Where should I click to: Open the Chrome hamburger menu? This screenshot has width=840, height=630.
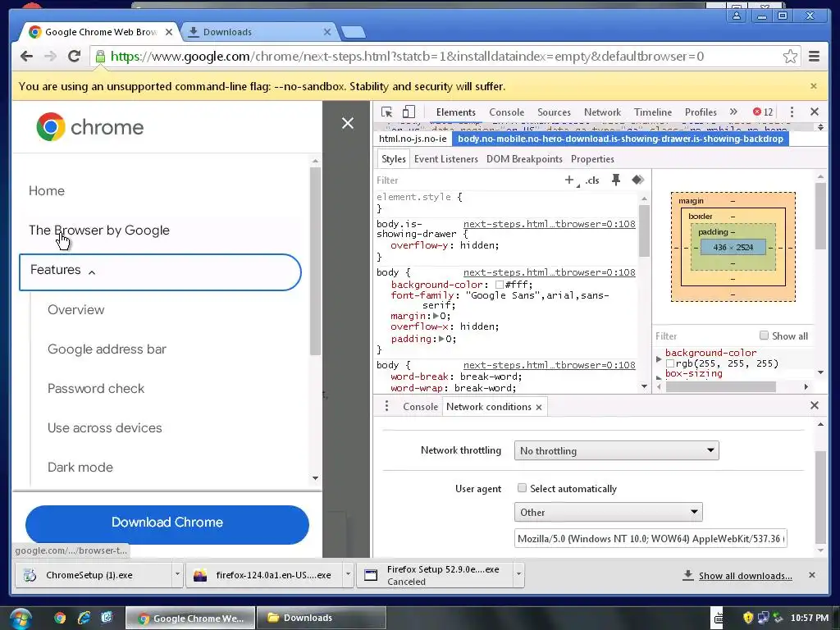click(x=814, y=57)
